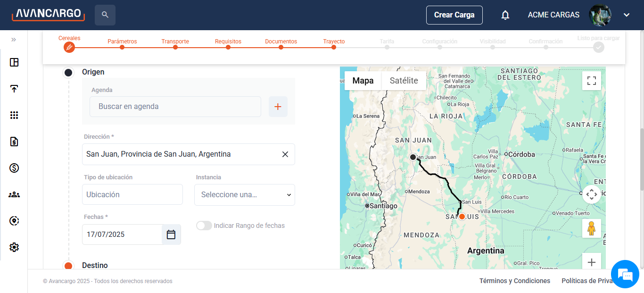644x293 pixels.
Task: Clear the Dirección address with X
Action: pyautogui.click(x=285, y=154)
